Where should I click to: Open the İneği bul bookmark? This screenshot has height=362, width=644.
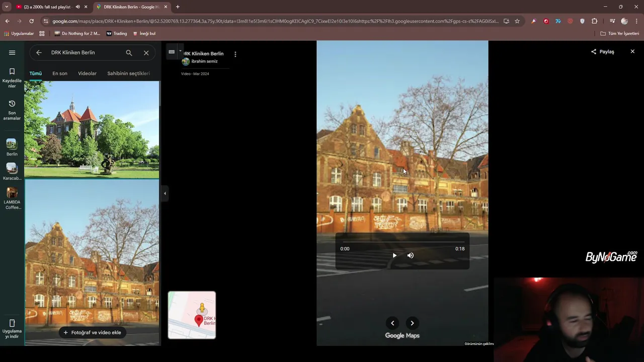pyautogui.click(x=144, y=34)
